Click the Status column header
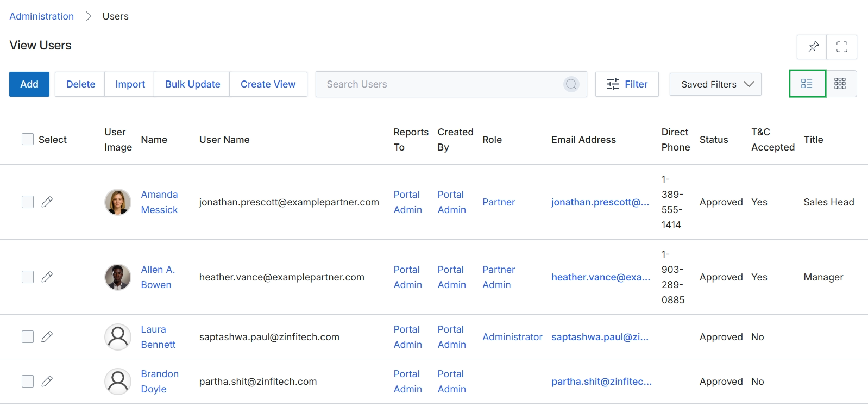The image size is (868, 412). (714, 140)
